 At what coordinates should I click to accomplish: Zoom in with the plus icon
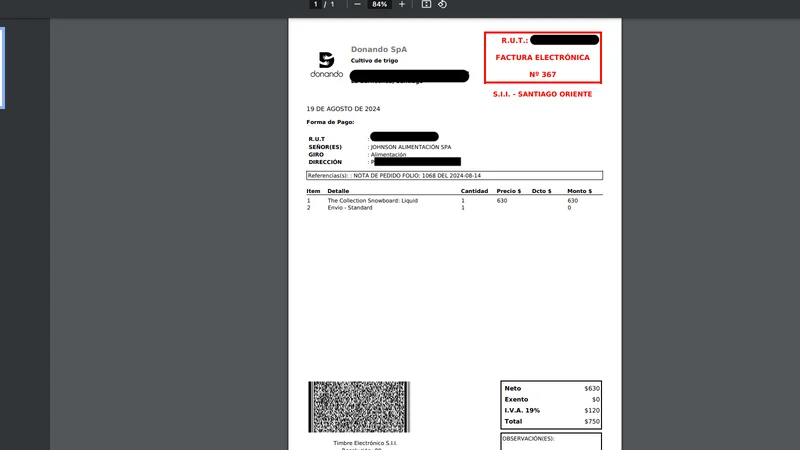pyautogui.click(x=402, y=4)
